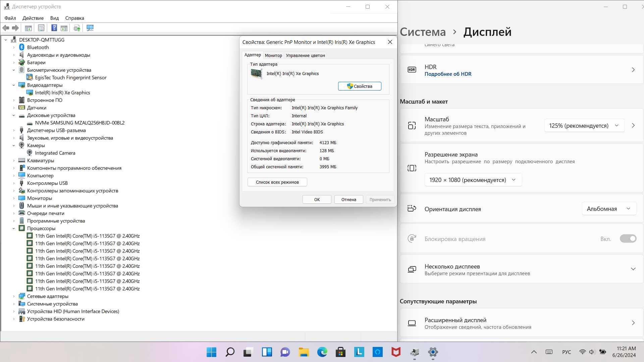The image size is (644, 362).
Task: Open the Действие menu
Action: tap(33, 18)
